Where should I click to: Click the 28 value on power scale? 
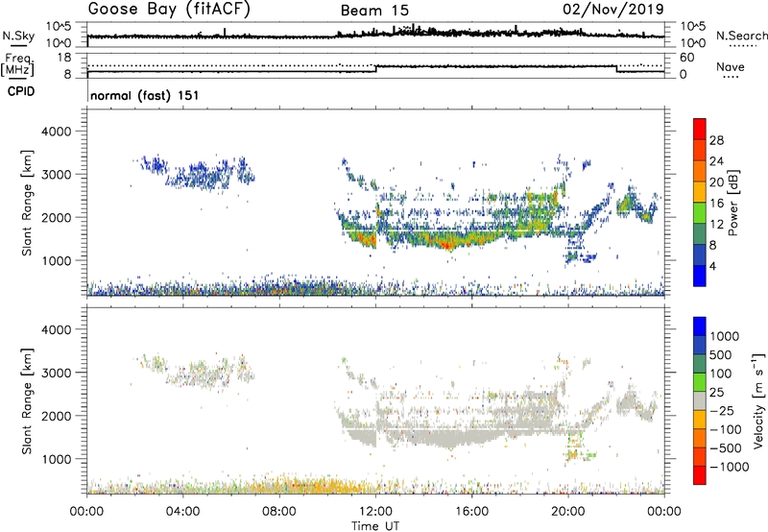tap(716, 140)
